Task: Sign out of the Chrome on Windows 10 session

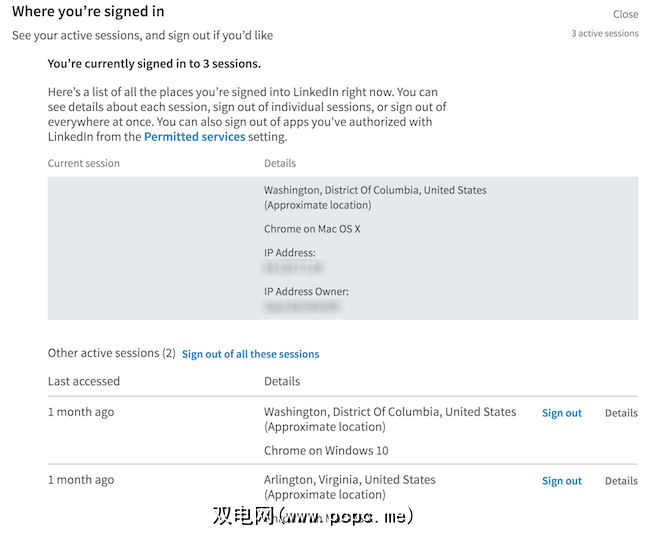Action: [x=561, y=413]
